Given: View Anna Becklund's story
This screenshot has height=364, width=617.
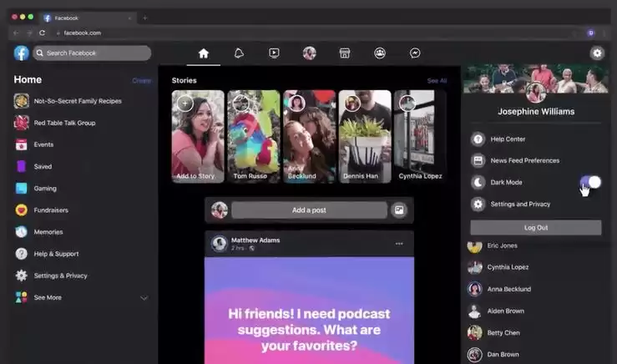Looking at the screenshot, I should coord(309,137).
